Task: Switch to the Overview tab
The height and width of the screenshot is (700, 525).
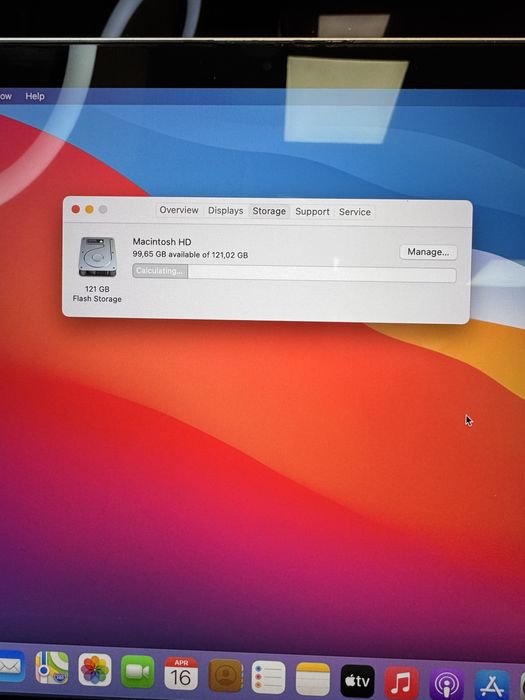Action: (179, 210)
